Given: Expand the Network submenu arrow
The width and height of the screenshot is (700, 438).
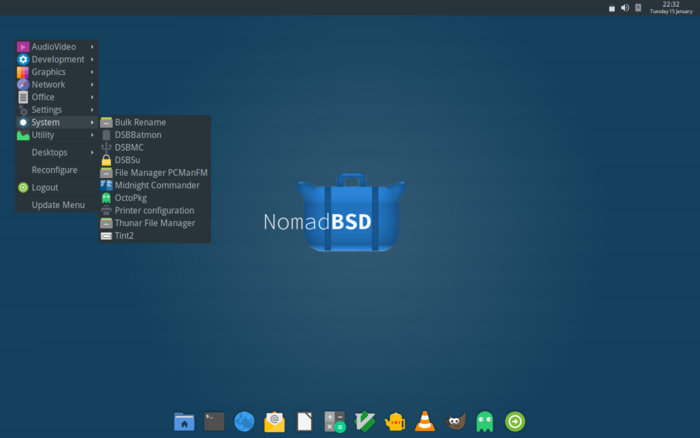Looking at the screenshot, I should (92, 84).
